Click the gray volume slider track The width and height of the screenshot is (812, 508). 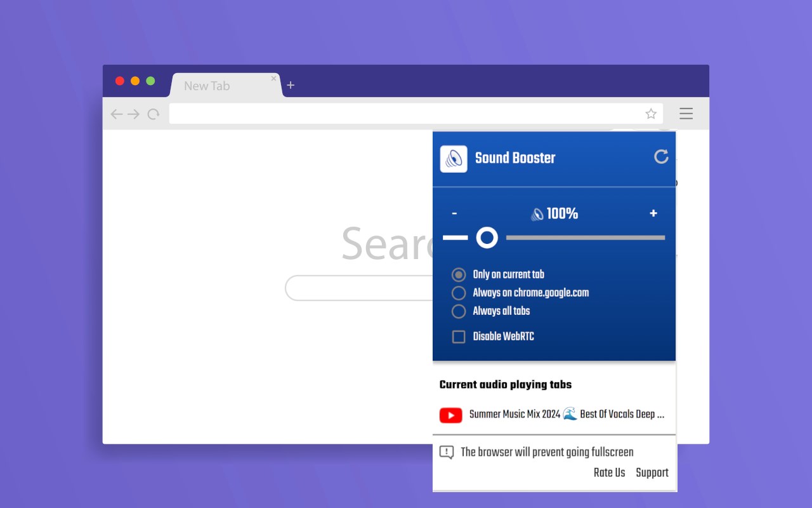586,237
